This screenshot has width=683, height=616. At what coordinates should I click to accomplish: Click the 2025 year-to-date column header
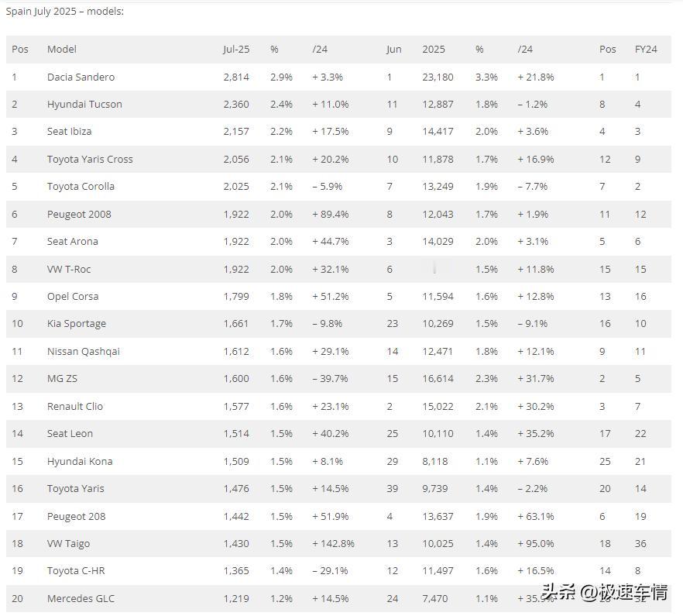(x=434, y=50)
